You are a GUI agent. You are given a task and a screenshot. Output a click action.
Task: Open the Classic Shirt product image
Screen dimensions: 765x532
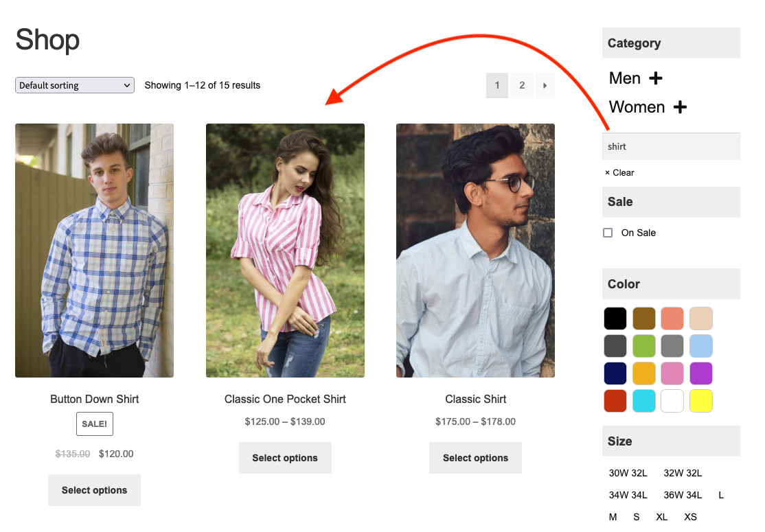click(475, 251)
